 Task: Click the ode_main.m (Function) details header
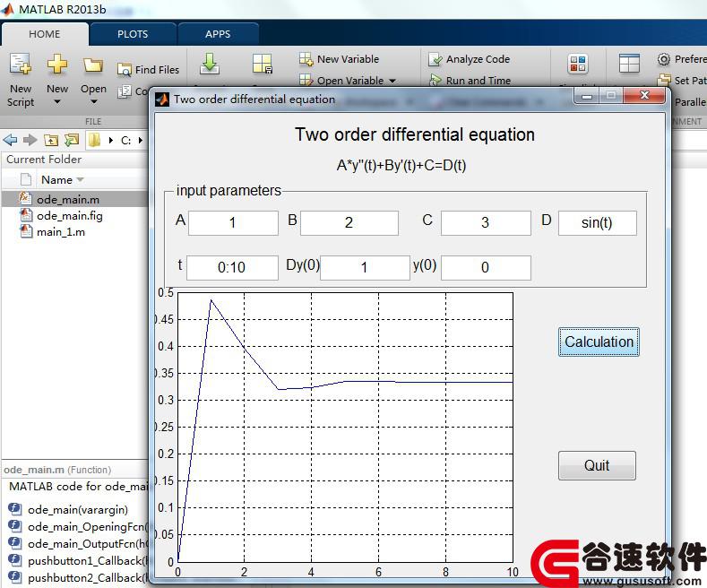pos(57,470)
